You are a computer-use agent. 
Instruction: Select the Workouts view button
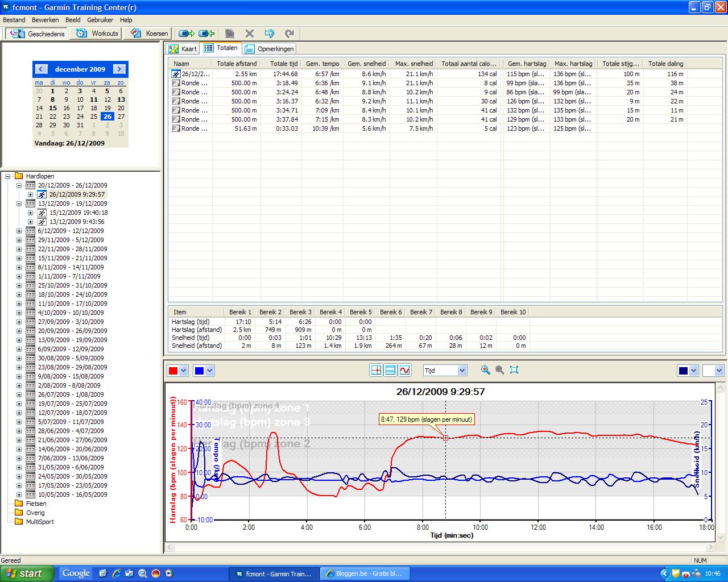coord(97,34)
